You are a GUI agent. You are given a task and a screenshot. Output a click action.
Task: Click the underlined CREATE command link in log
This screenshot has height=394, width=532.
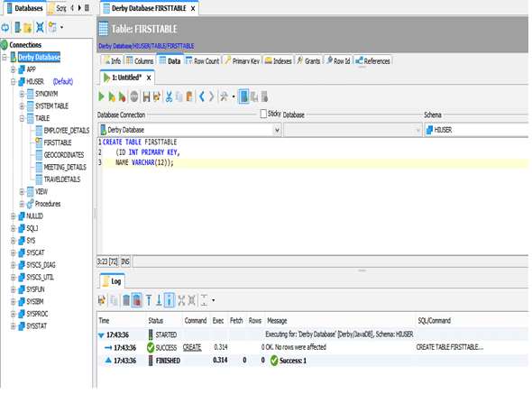pos(192,347)
